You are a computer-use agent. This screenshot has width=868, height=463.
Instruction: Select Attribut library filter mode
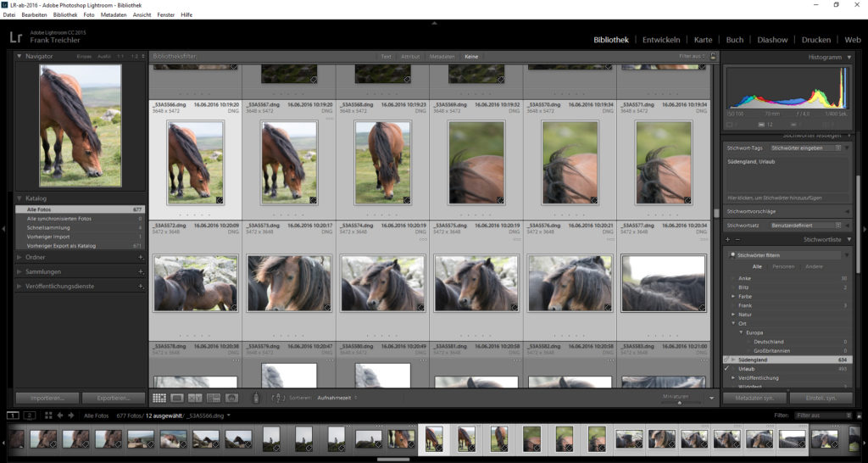(410, 57)
